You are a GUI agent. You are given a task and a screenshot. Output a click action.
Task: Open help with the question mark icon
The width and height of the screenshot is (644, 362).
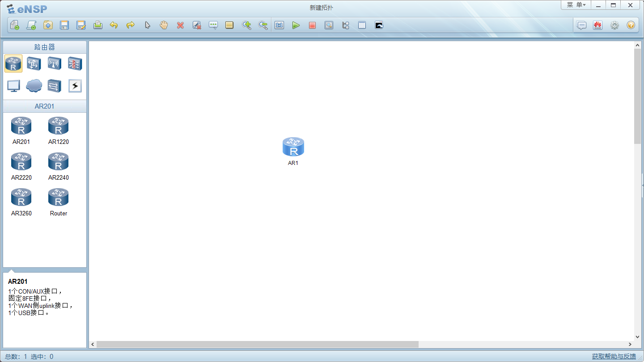pyautogui.click(x=631, y=25)
